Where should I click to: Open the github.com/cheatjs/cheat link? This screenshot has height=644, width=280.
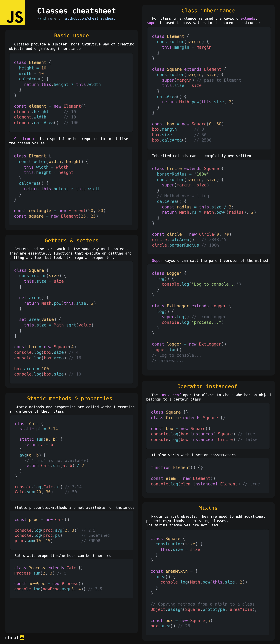point(90,19)
